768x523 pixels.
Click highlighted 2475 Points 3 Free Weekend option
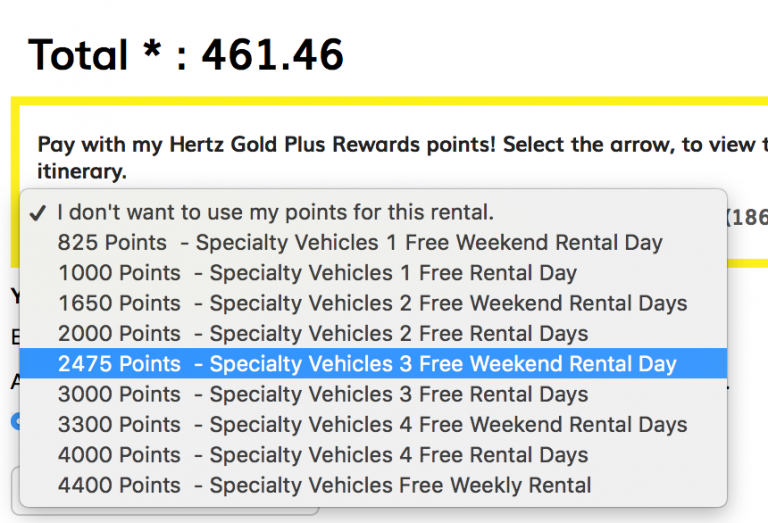[367, 364]
